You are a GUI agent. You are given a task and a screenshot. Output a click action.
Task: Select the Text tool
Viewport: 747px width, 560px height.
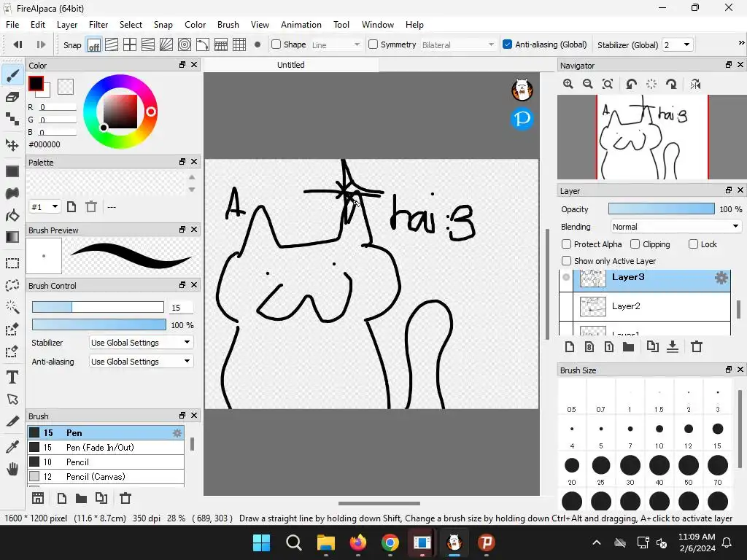point(12,378)
